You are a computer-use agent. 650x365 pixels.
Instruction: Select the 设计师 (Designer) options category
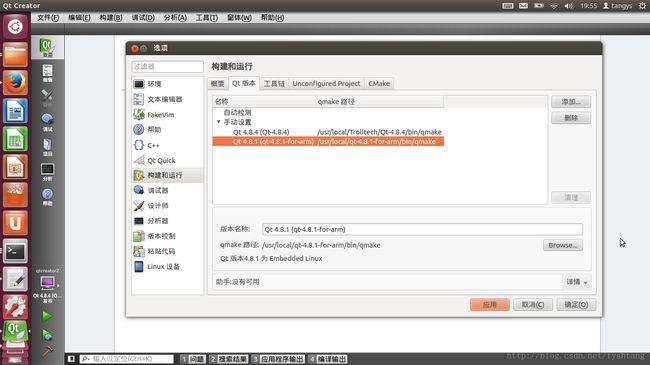(x=167, y=206)
